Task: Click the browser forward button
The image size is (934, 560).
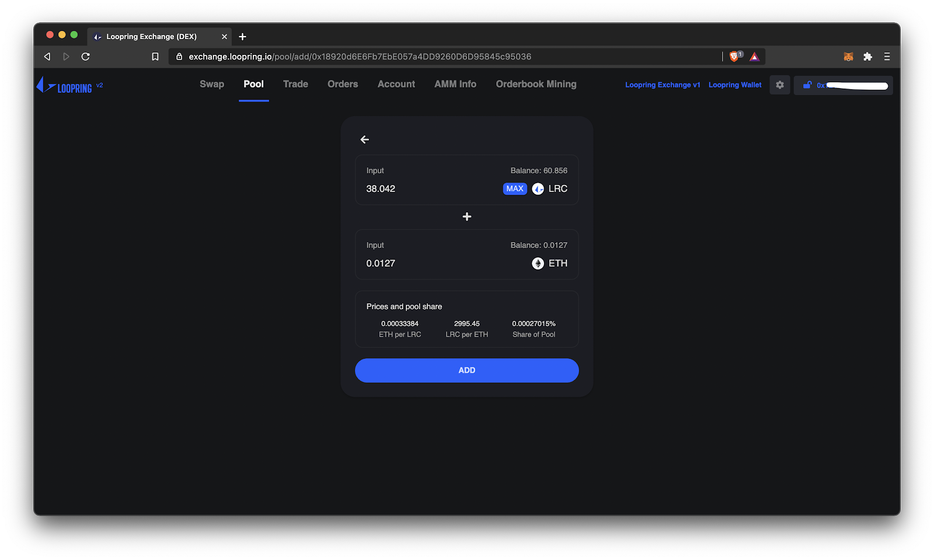Action: pos(66,57)
